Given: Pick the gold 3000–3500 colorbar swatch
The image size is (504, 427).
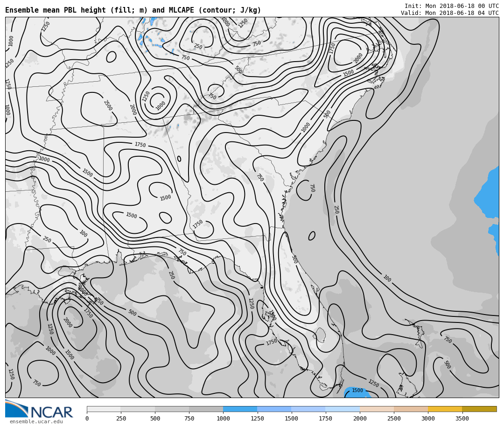Looking at the screenshot, I should pyautogui.click(x=445, y=409).
